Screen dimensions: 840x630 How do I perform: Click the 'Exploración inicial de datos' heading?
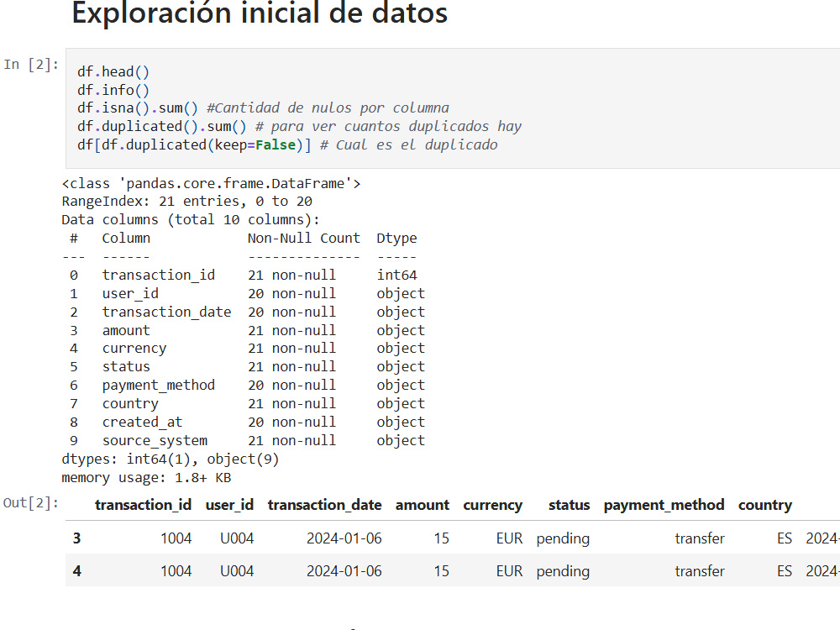coord(260,13)
